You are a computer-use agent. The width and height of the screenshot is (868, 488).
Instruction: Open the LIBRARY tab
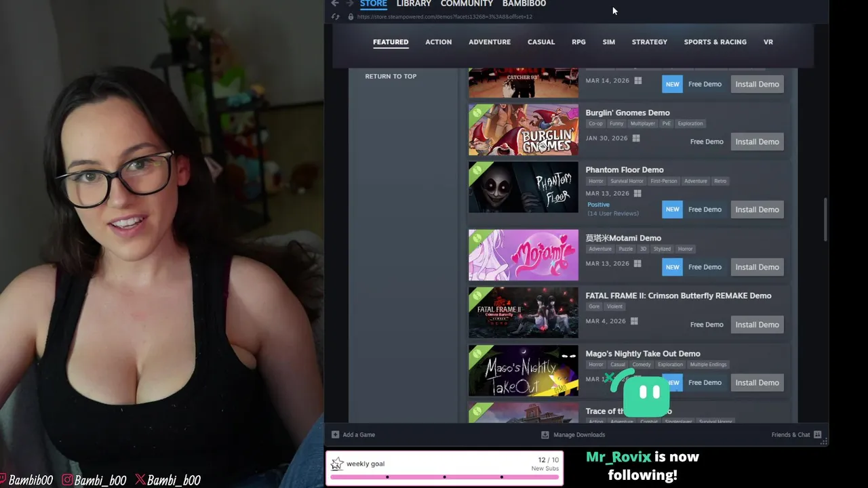[x=414, y=3]
